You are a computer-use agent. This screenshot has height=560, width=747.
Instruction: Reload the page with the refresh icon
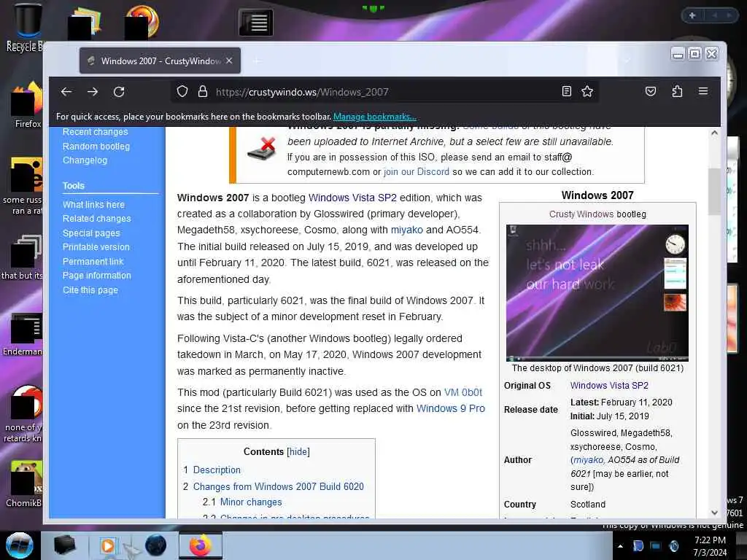[x=119, y=91]
